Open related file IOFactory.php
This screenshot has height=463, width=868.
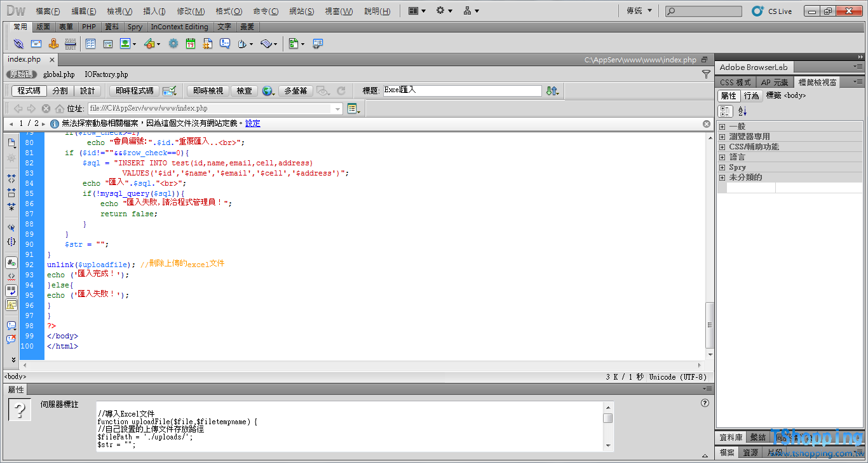click(x=106, y=74)
